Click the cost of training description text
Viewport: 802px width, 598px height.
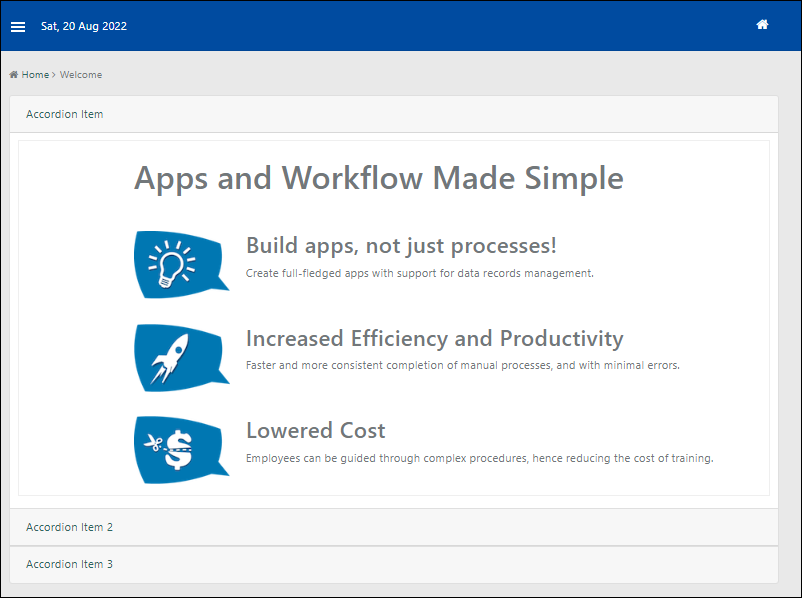[x=479, y=458]
